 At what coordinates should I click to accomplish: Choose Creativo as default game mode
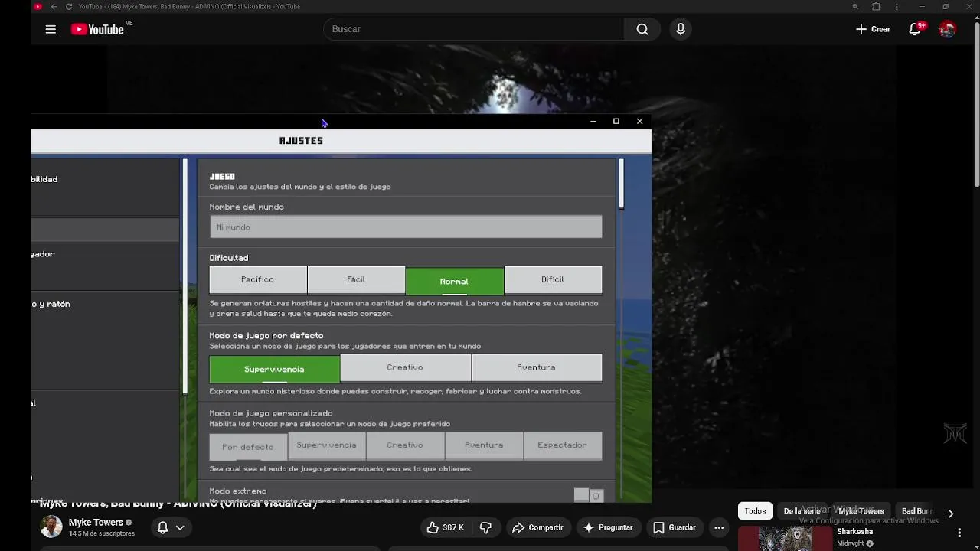pyautogui.click(x=405, y=367)
